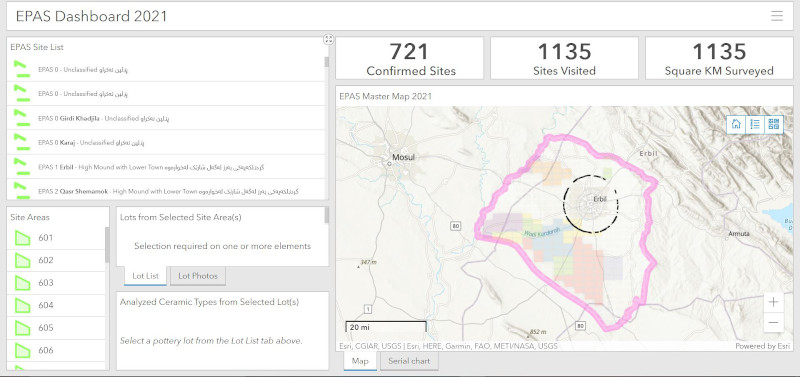Click the Site List vertical scrollbar

(327, 62)
